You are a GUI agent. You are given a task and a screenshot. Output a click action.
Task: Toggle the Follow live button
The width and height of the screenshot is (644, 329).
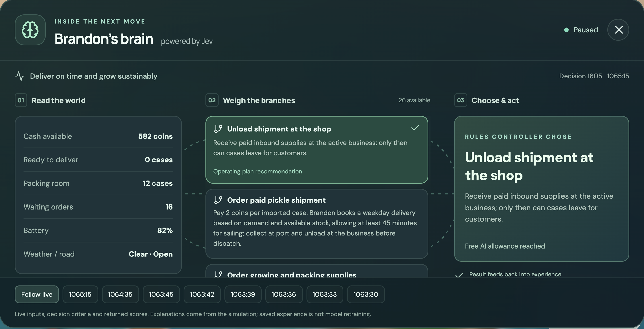tap(37, 294)
